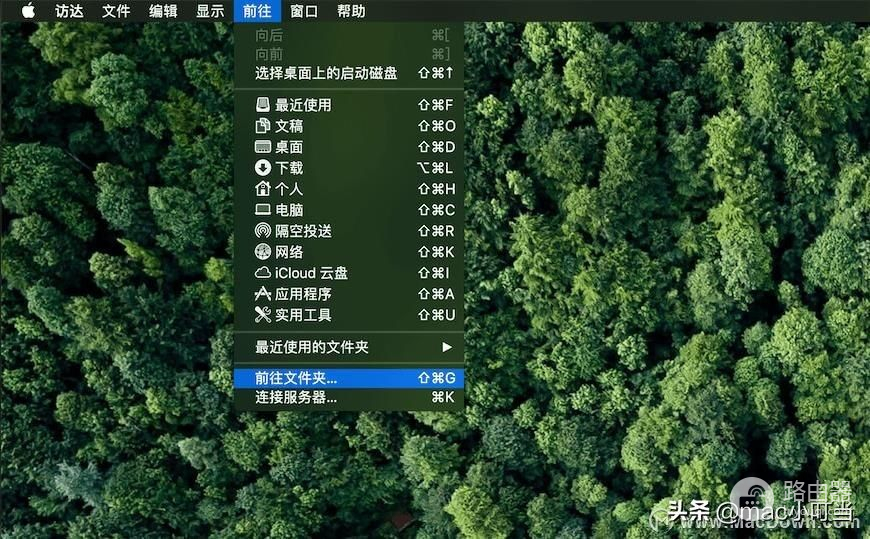
Task: Select the 桌面 label text
Action: coord(289,147)
